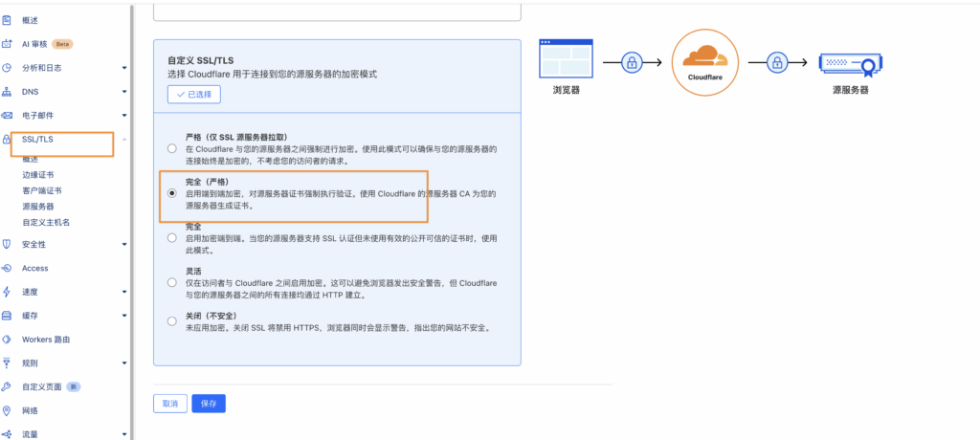Image resolution: width=980 pixels, height=440 pixels.
Task: Open the 源服务器 submenu item
Action: (37, 207)
